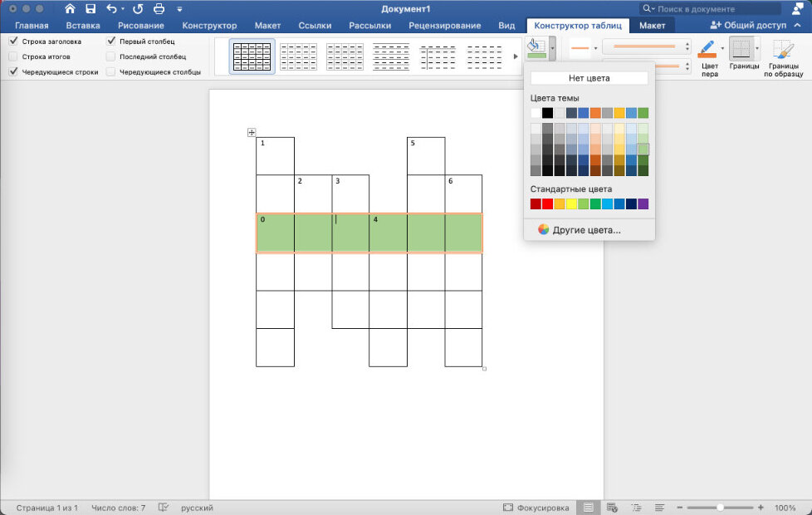Switch to web layout view in status bar
812x515 pixels.
pyautogui.click(x=612, y=508)
